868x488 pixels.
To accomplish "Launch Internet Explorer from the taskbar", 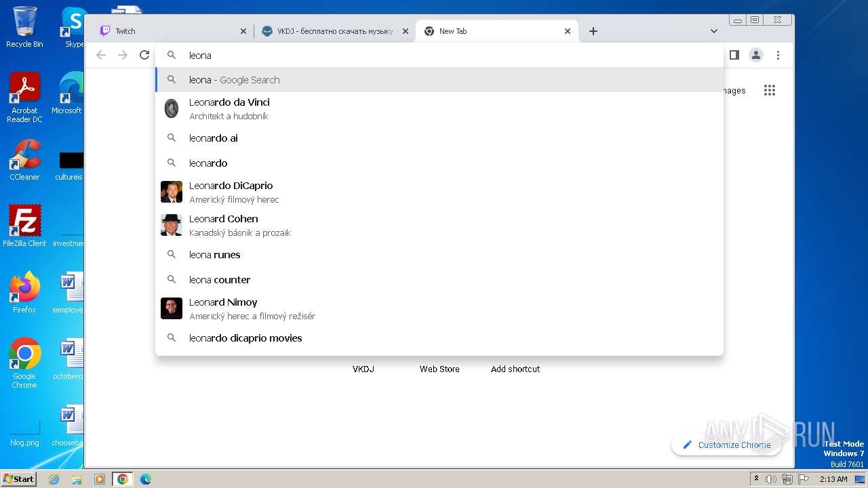I will [54, 479].
